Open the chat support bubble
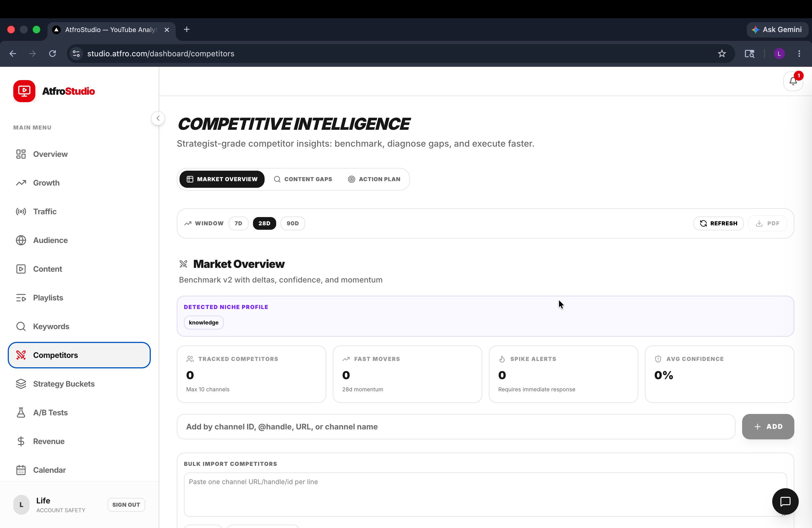The image size is (812, 528). (x=785, y=501)
